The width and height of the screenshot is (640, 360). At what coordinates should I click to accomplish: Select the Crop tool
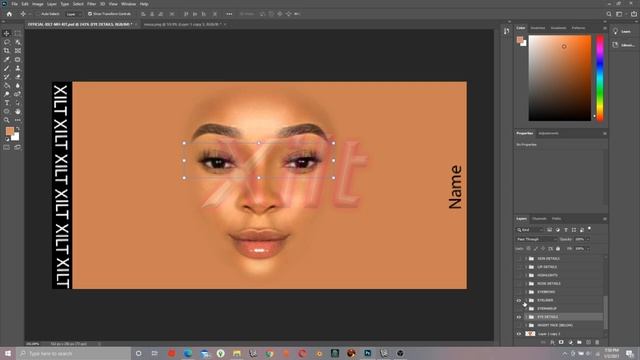(7, 51)
